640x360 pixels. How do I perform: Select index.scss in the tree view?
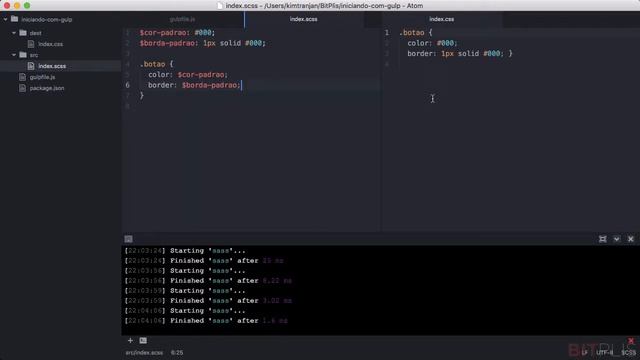point(52,66)
